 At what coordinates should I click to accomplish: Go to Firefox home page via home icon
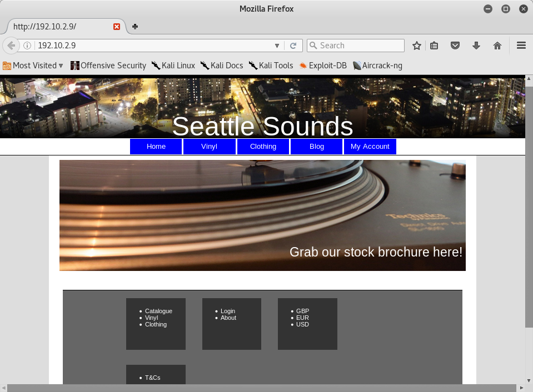coord(497,46)
